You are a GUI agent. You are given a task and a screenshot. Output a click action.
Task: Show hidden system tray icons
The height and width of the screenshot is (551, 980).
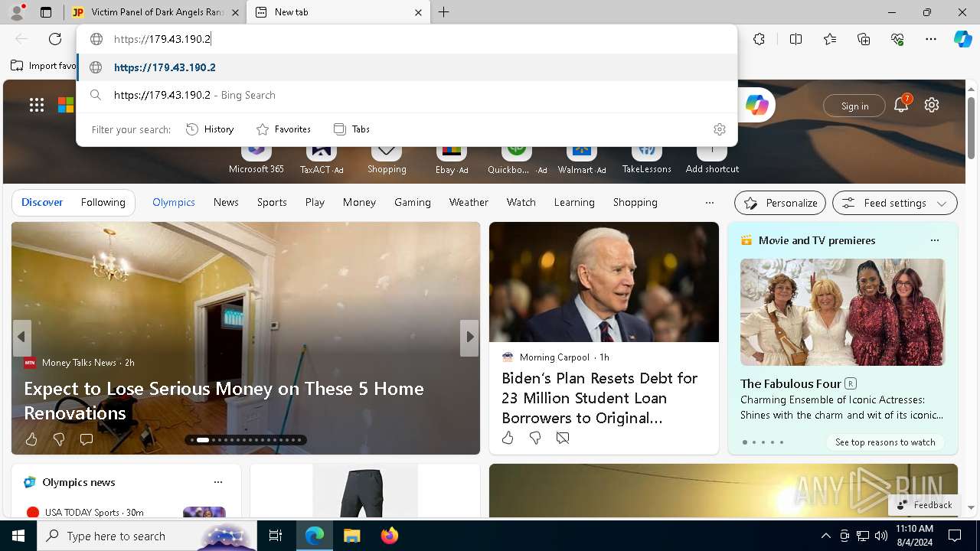click(x=825, y=536)
